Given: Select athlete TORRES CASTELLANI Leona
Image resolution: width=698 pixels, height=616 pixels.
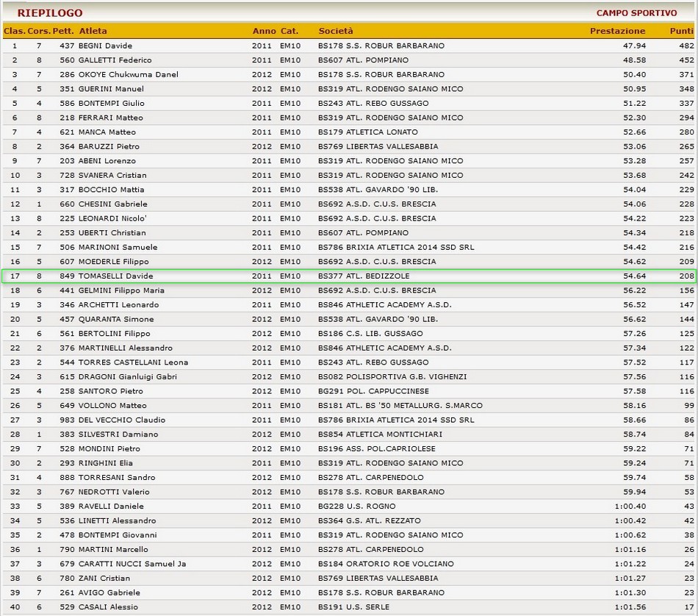Looking at the screenshot, I should 133,362.
